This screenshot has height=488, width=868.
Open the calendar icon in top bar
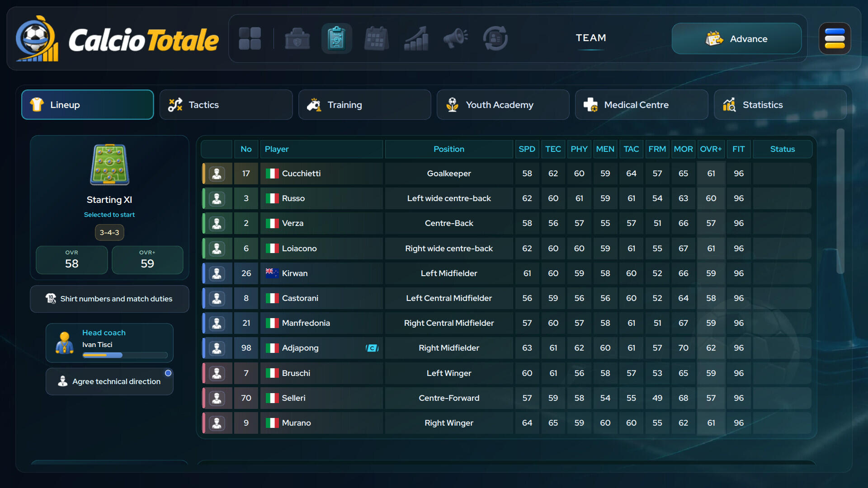pos(376,38)
